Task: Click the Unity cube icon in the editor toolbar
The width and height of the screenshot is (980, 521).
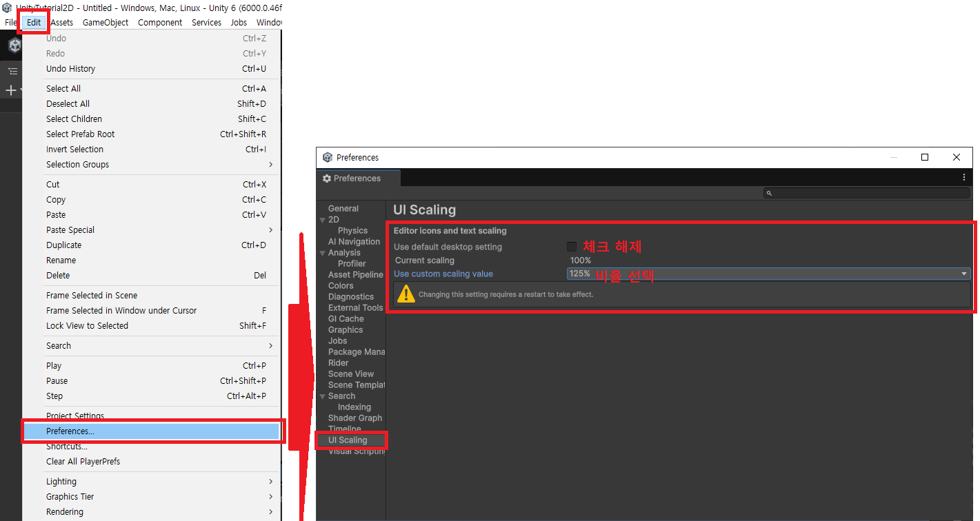Action: [14, 45]
